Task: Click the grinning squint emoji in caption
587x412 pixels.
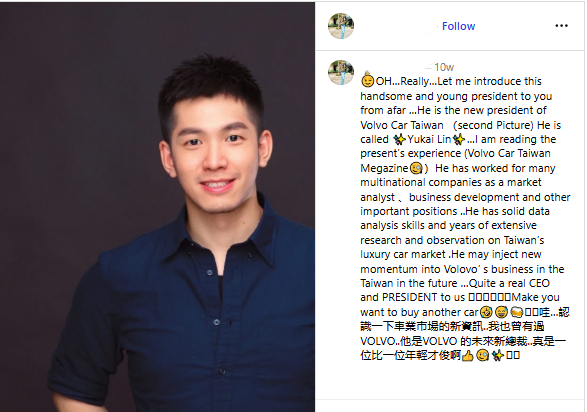Action: point(501,312)
